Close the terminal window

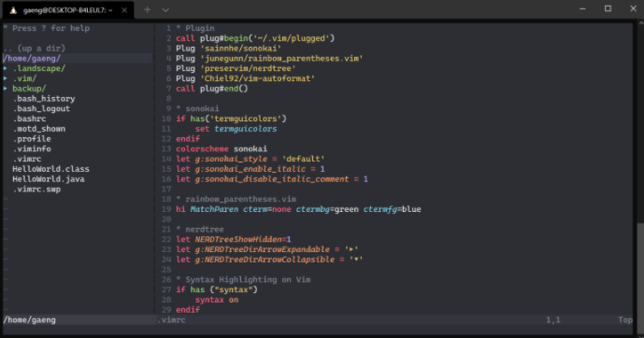634,8
